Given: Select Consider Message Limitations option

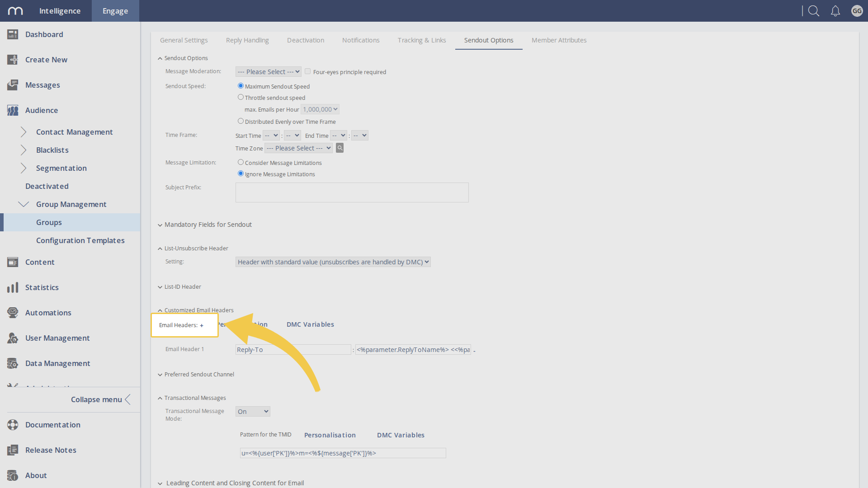Looking at the screenshot, I should (241, 162).
